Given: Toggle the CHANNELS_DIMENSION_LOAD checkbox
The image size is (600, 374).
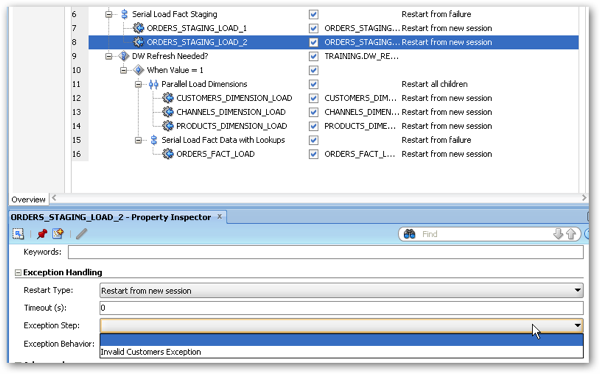Looking at the screenshot, I should coord(313,112).
